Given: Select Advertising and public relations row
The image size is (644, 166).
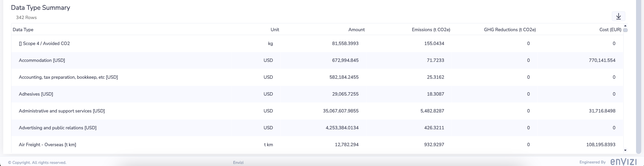Looking at the screenshot, I should click(x=58, y=128).
